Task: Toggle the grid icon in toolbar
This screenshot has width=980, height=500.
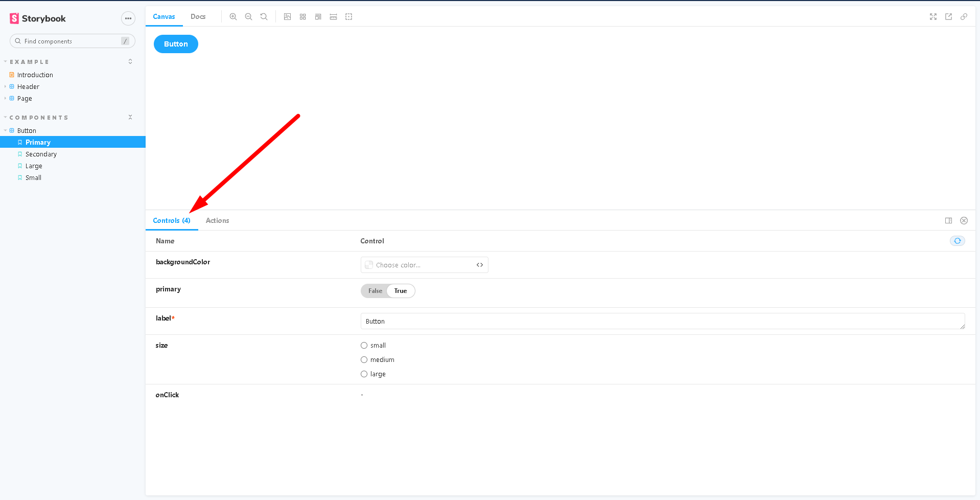Action: (x=303, y=17)
